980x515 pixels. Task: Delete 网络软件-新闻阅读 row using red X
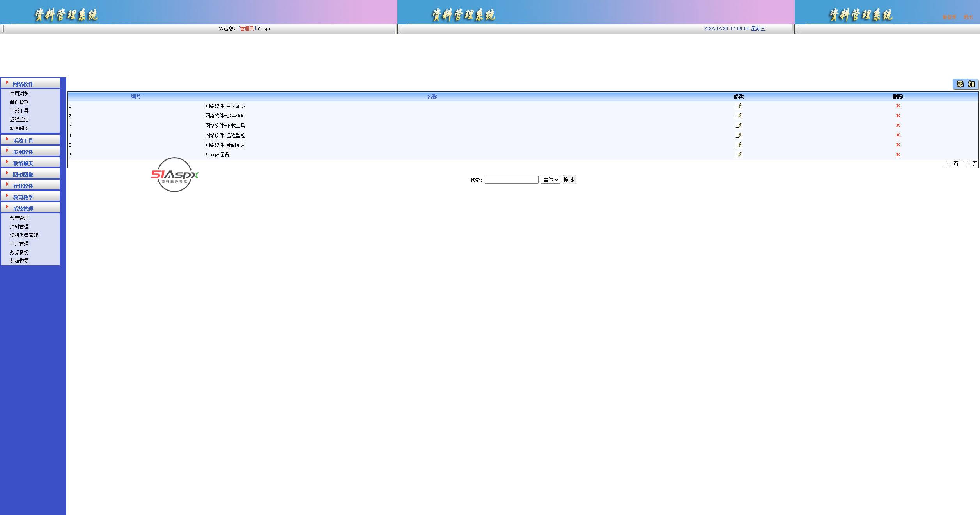point(898,145)
